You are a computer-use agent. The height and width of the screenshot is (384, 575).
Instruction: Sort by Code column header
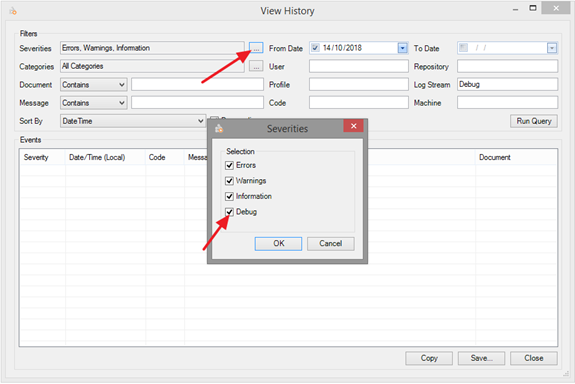pos(165,157)
